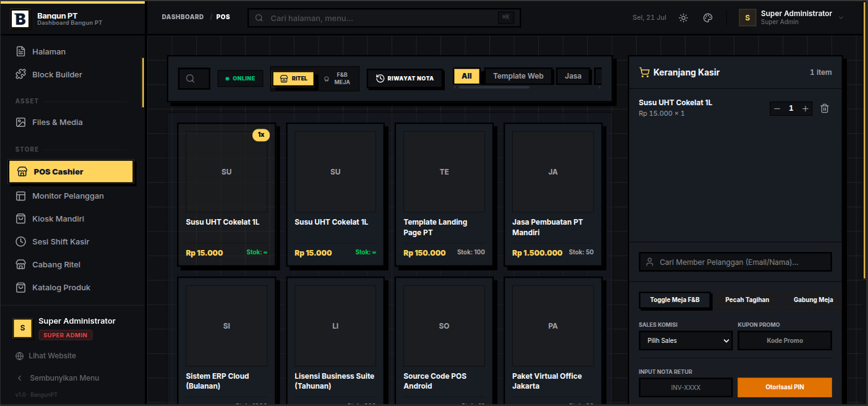The height and width of the screenshot is (406, 868).
Task: Delete Susu UHT Cokelat from cart via trash icon
Action: (x=824, y=108)
